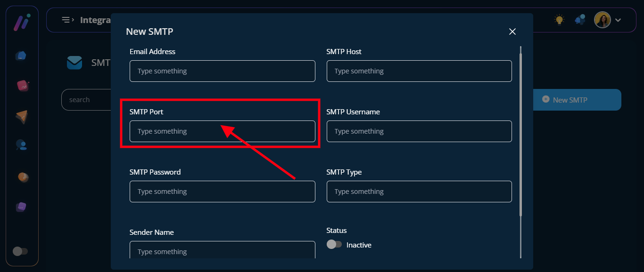Click the SMTP Type field
The height and width of the screenshot is (272, 644).
pyautogui.click(x=419, y=192)
